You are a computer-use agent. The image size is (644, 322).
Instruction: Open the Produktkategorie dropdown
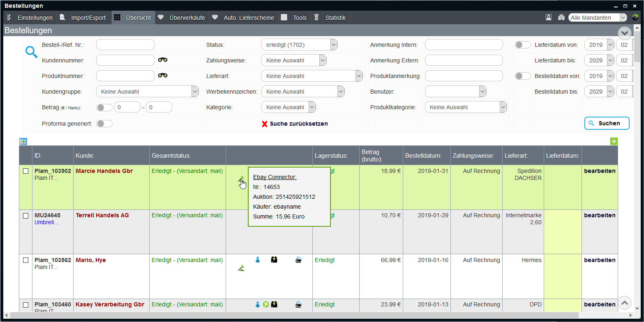pos(466,107)
